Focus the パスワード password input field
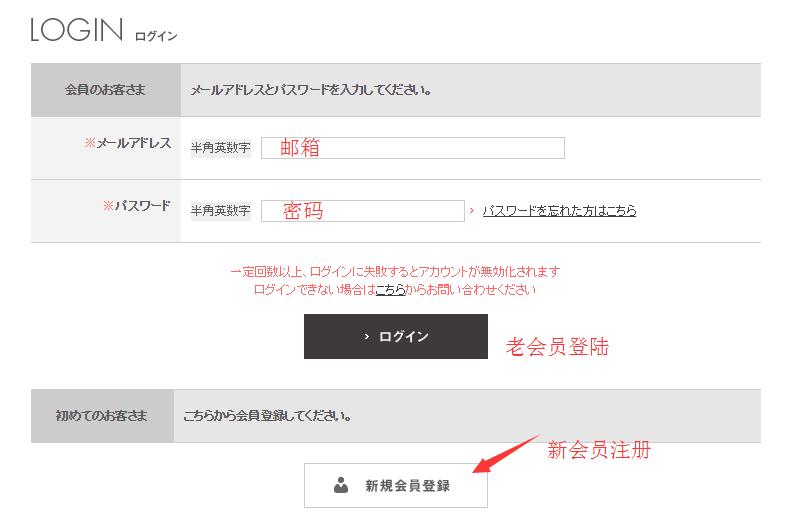Viewport: 786px width, 523px height. pos(362,211)
